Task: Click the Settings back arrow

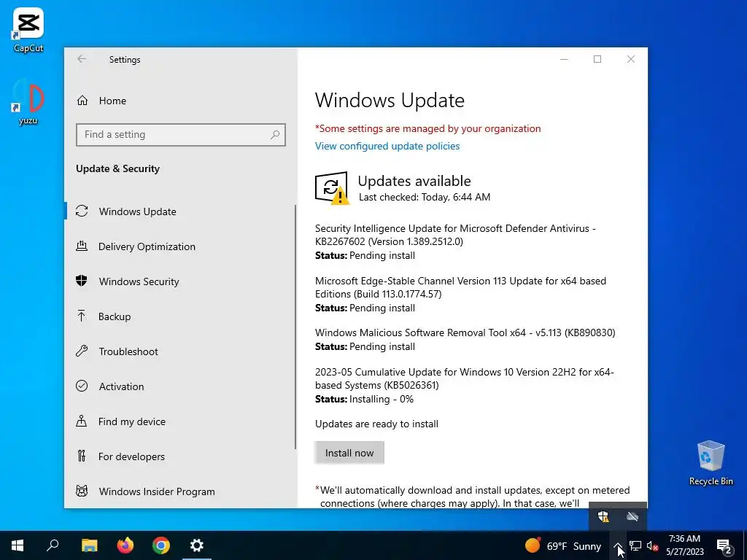Action: (82, 59)
